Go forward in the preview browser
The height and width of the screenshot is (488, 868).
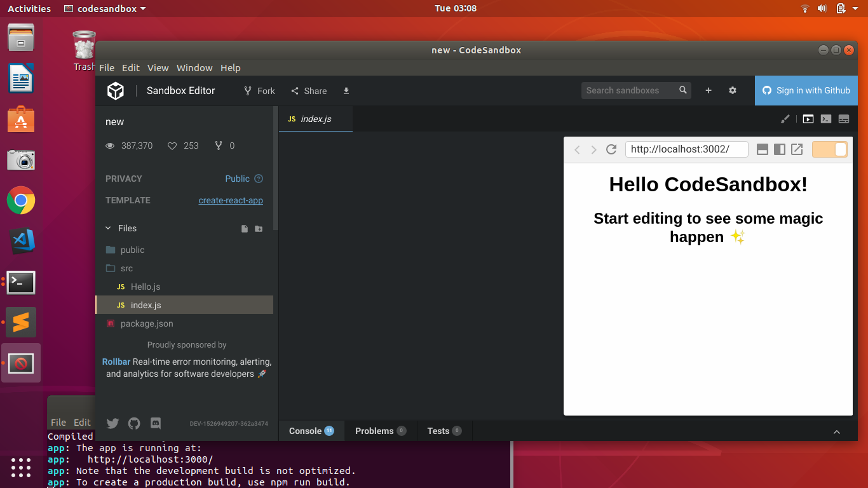click(593, 150)
